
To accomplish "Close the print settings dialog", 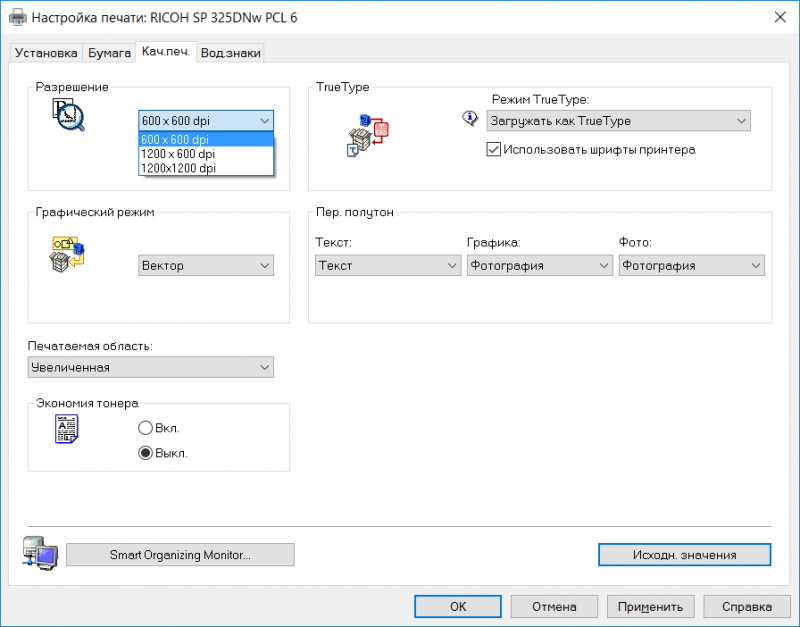I will pos(780,17).
